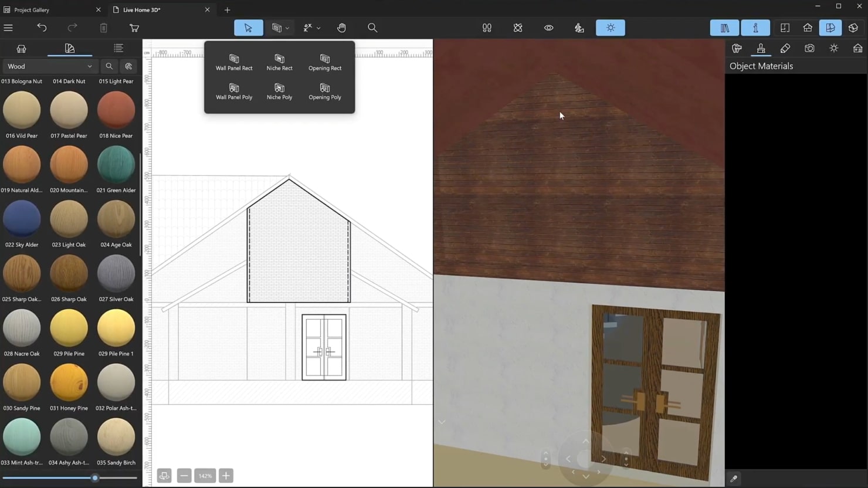Pick the 031 Honey Pine material
Screen dimensions: 868x488
click(69, 383)
